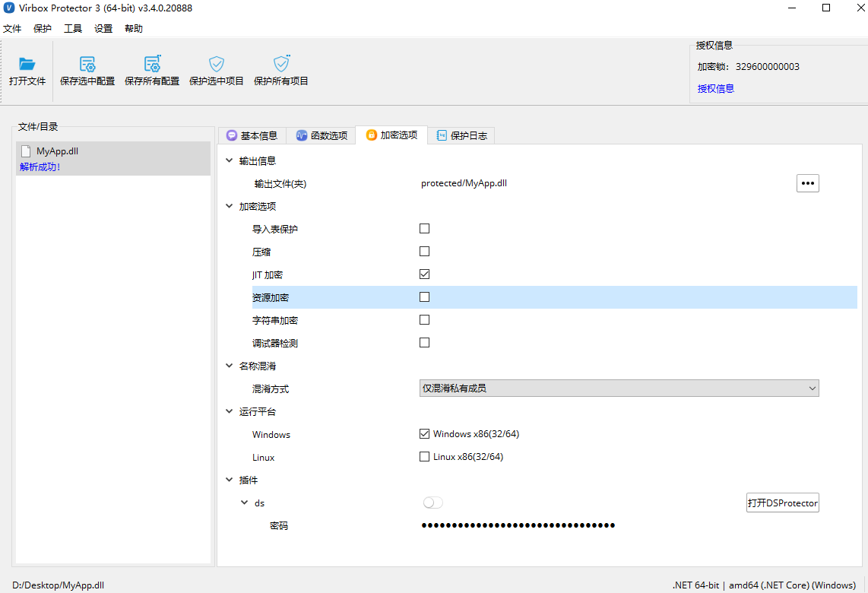
Task: Click the 字符串加密 label
Action: (x=275, y=320)
